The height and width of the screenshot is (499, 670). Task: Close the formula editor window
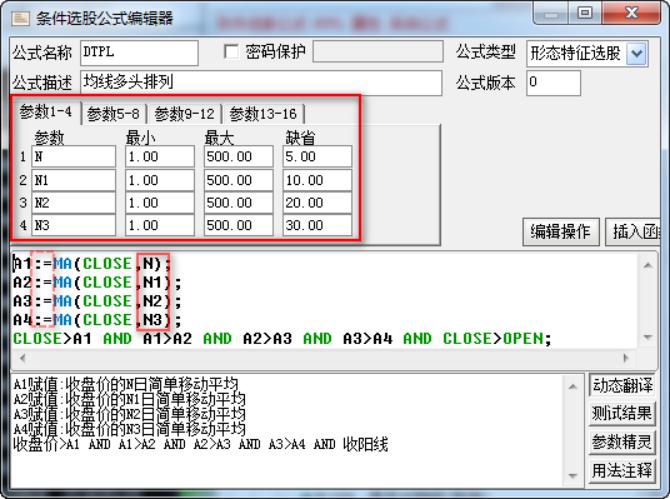click(x=631, y=14)
